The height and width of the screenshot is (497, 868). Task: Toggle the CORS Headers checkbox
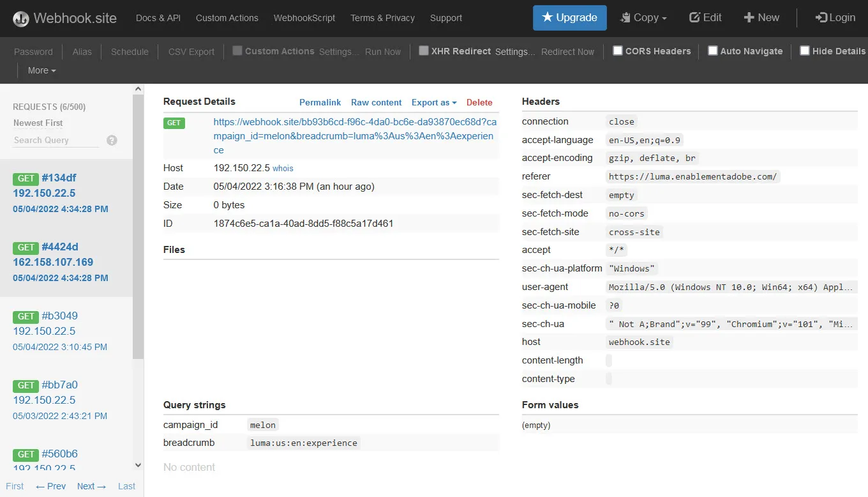[x=618, y=50]
